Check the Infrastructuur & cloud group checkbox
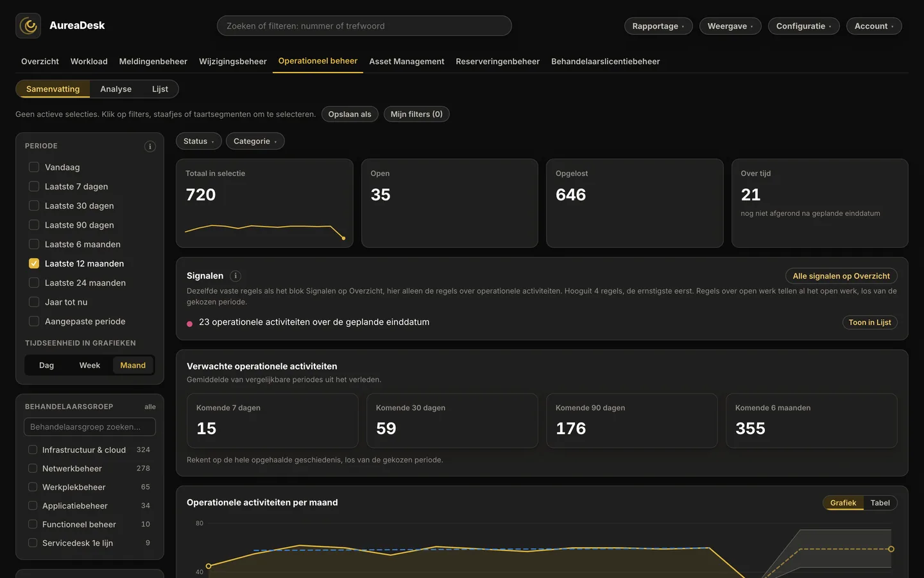The width and height of the screenshot is (924, 578). [x=33, y=450]
